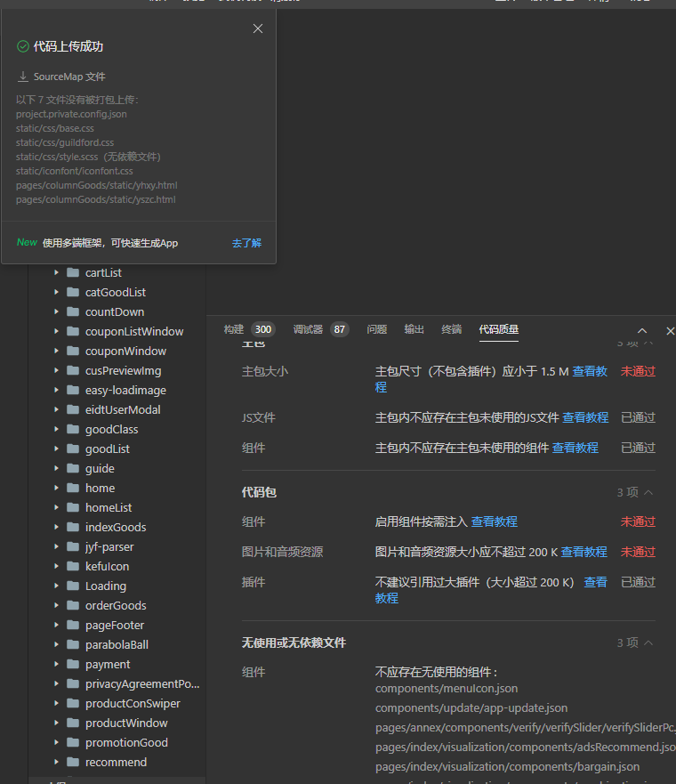
Task: Click the green upload success checkmark icon
Action: (23, 46)
